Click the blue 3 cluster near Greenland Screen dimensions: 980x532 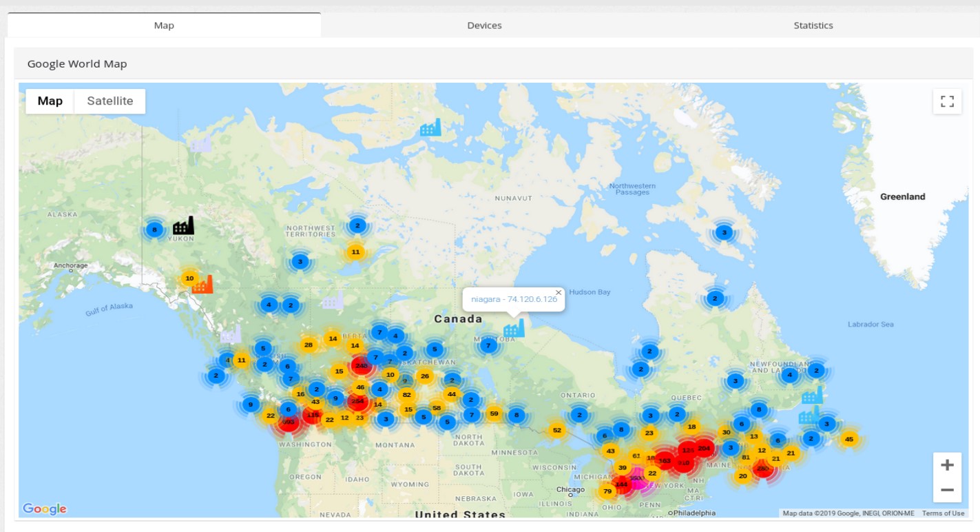pos(724,232)
